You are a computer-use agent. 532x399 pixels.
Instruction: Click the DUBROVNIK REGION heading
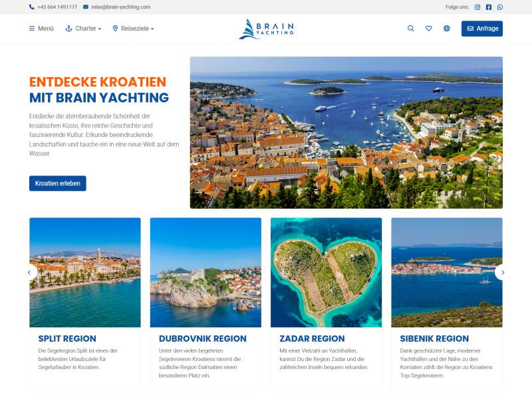tap(203, 338)
